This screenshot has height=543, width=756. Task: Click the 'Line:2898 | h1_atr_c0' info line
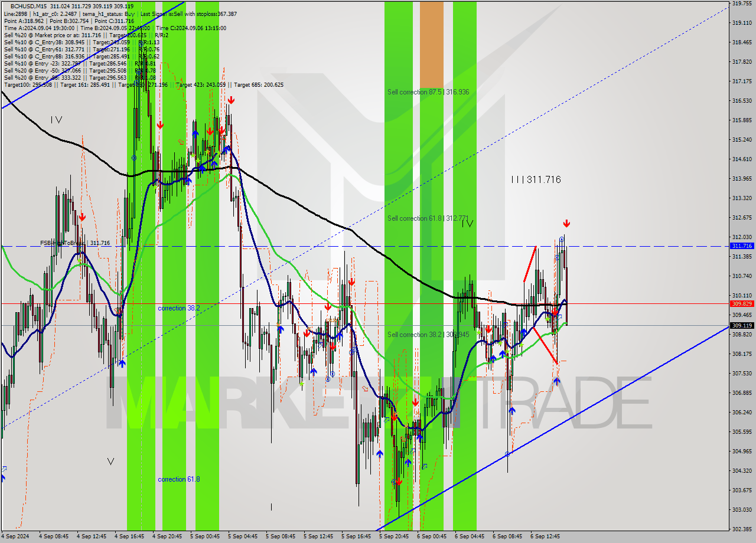point(120,14)
